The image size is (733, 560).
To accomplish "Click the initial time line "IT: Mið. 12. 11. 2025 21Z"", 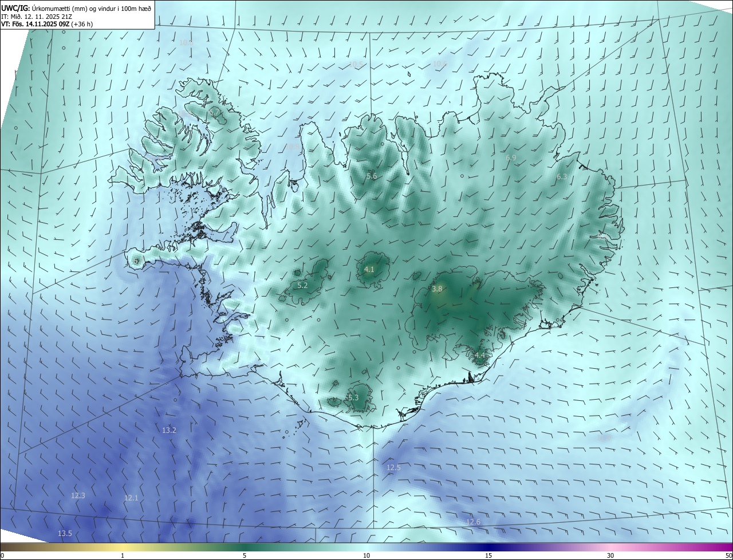I will [36, 16].
